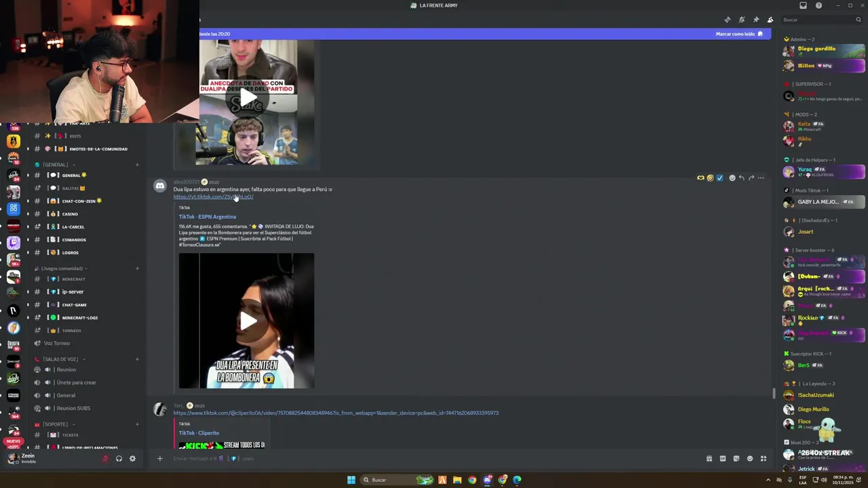Add the check mark quick reaction
Image resolution: width=868 pixels, height=488 pixels.
coord(719,178)
